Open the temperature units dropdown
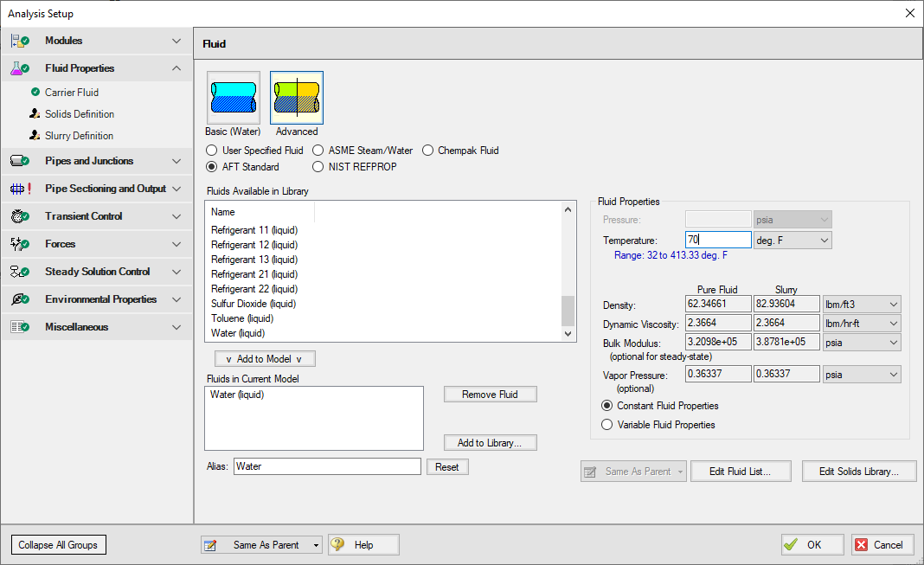 [x=792, y=240]
